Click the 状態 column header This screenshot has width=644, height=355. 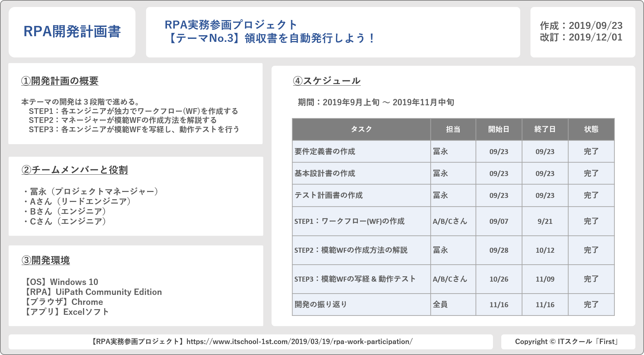[x=591, y=129]
